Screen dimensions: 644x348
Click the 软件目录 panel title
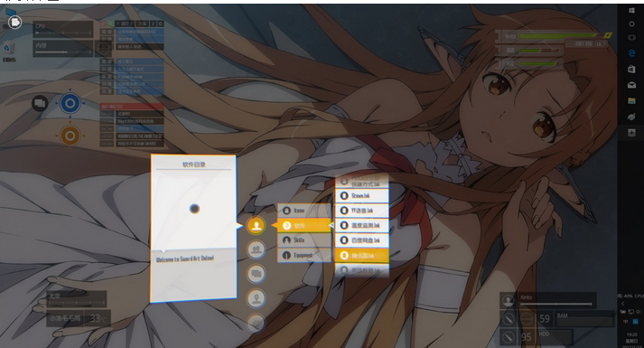click(x=194, y=165)
